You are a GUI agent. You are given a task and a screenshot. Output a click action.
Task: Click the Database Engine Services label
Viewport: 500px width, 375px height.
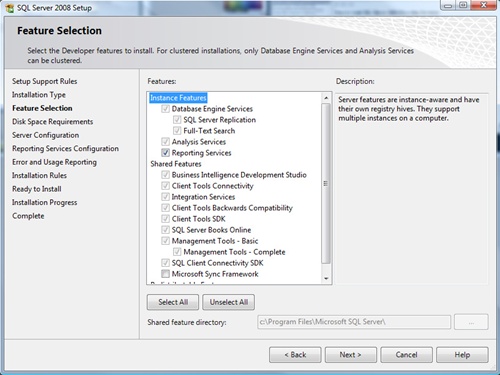coord(212,109)
